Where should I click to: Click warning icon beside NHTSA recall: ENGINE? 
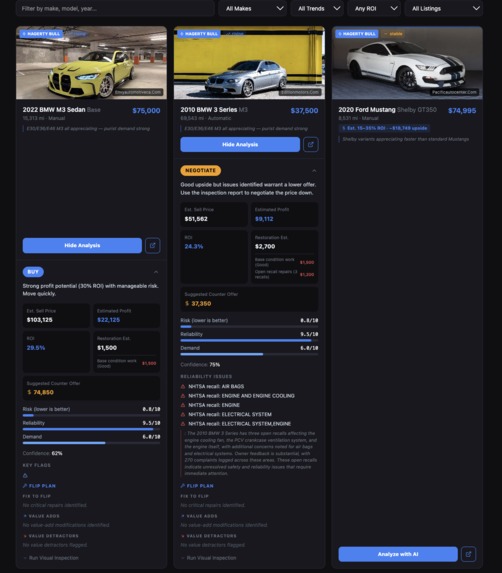(183, 405)
